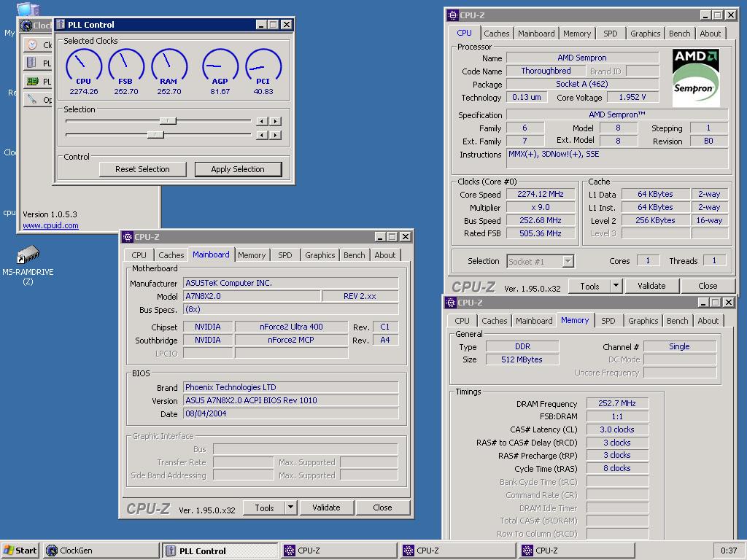Open www.cpuid.com link in ClockGen

tap(50, 226)
